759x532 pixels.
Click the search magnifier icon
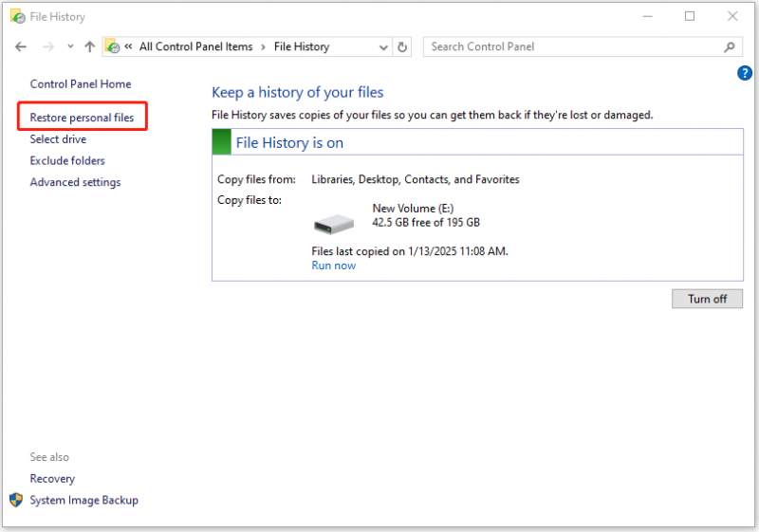tap(730, 46)
